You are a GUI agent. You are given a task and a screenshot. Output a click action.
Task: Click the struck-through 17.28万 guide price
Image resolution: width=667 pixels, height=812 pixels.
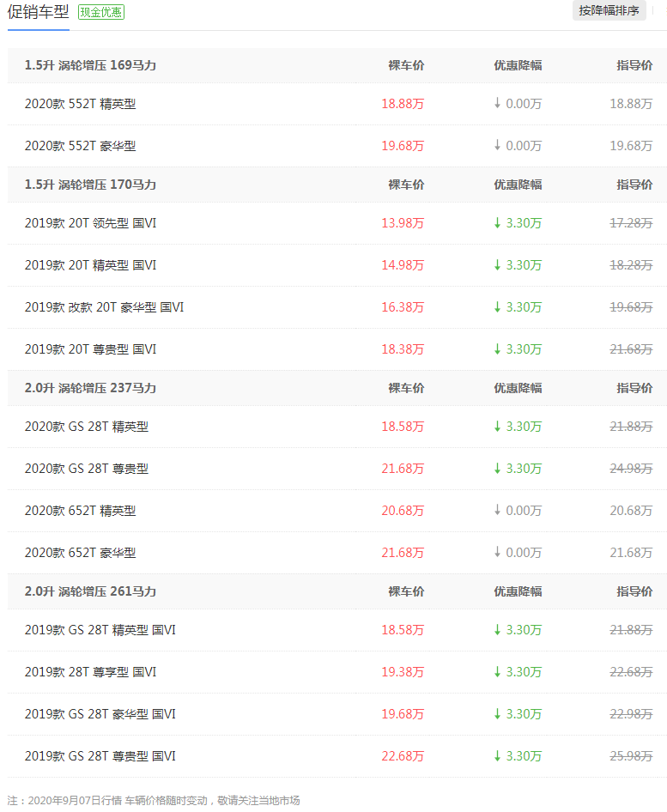point(631,222)
